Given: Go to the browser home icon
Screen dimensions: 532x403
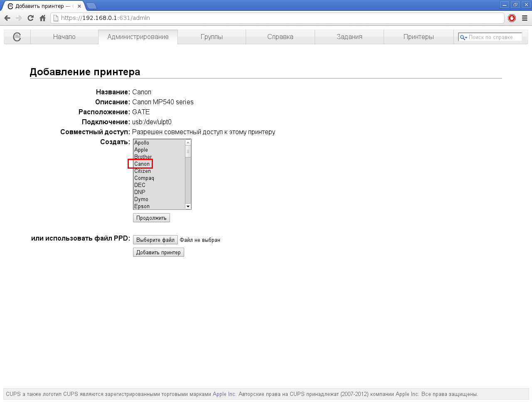Looking at the screenshot, I should point(42,18).
